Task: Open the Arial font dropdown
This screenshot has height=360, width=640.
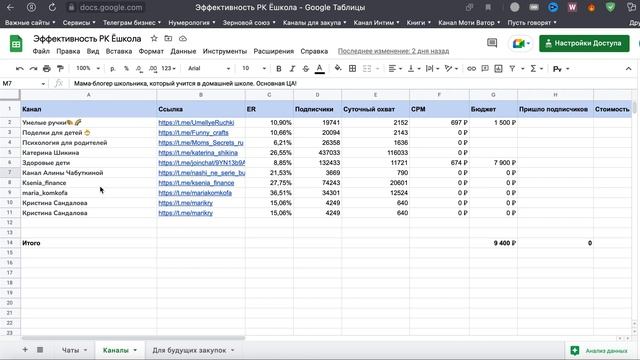Action: (209, 68)
